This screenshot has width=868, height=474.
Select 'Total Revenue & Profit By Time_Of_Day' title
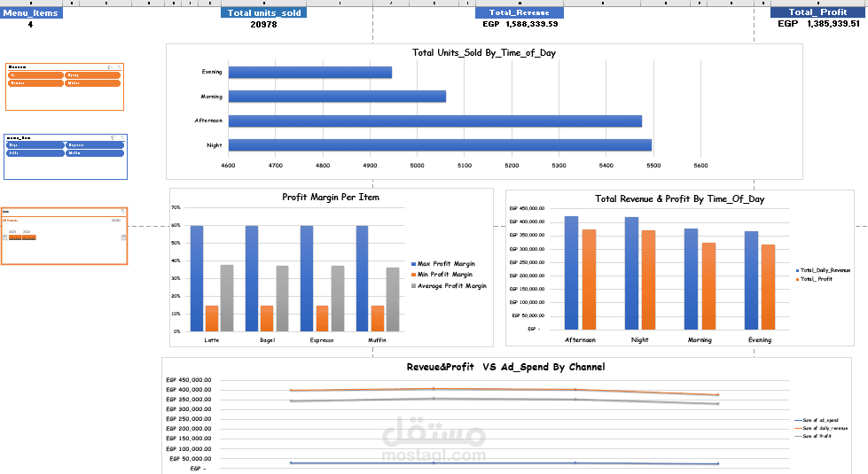coord(679,198)
